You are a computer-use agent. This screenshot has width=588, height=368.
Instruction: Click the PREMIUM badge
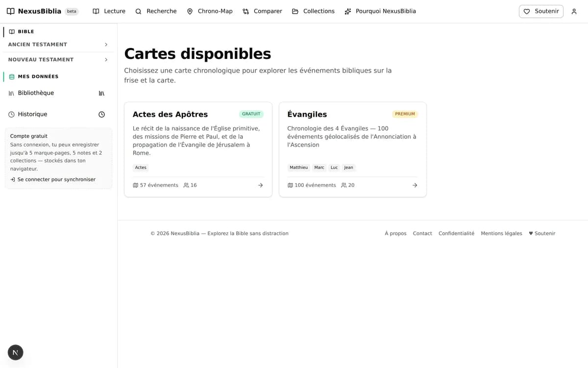405,114
